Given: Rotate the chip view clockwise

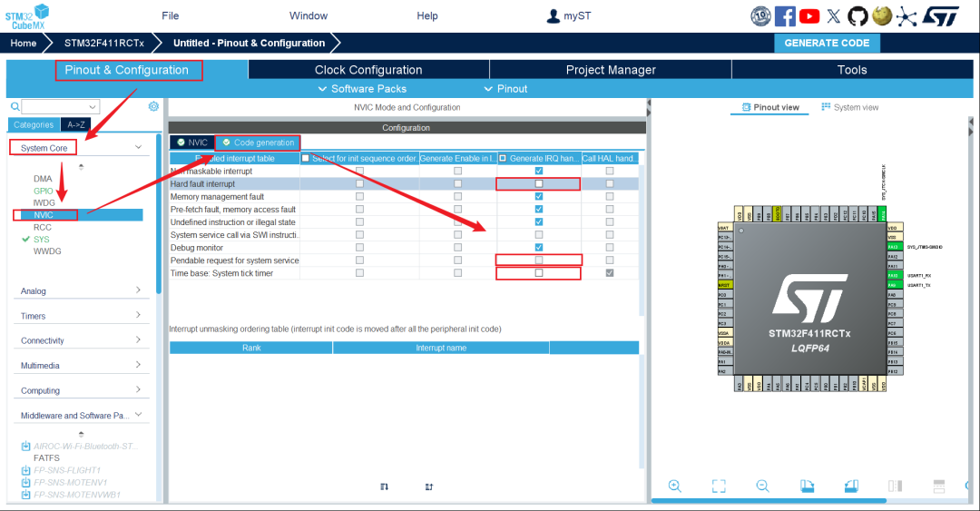Looking at the screenshot, I should (807, 486).
